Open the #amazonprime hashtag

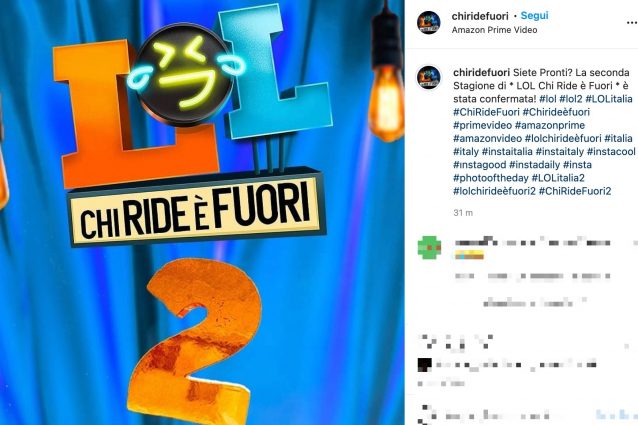coord(550,125)
